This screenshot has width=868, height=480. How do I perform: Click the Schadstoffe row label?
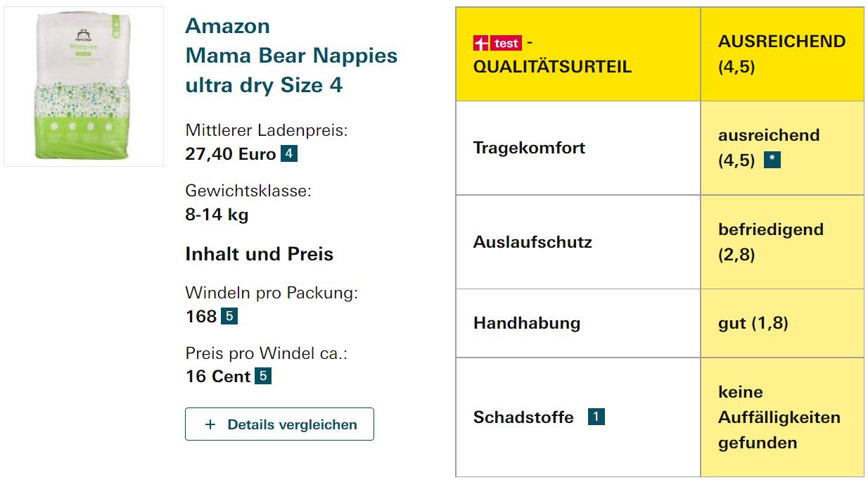523,417
